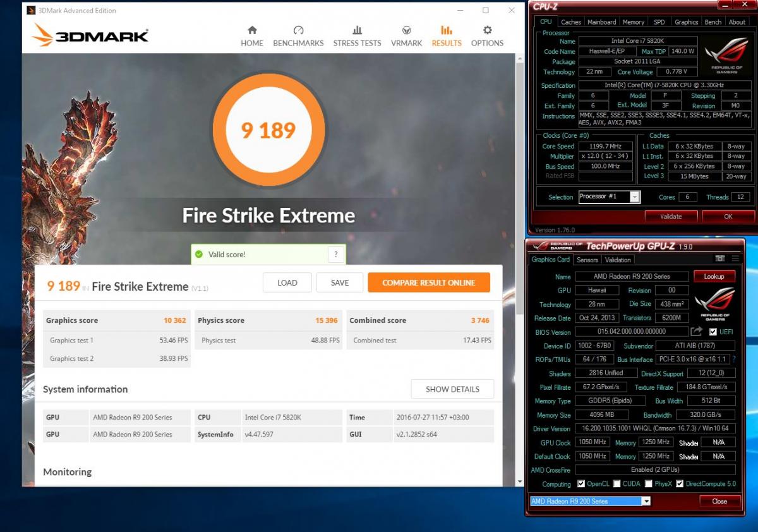Click the Core Speed value in CPU-Z
The height and width of the screenshot is (532, 758).
[605, 146]
